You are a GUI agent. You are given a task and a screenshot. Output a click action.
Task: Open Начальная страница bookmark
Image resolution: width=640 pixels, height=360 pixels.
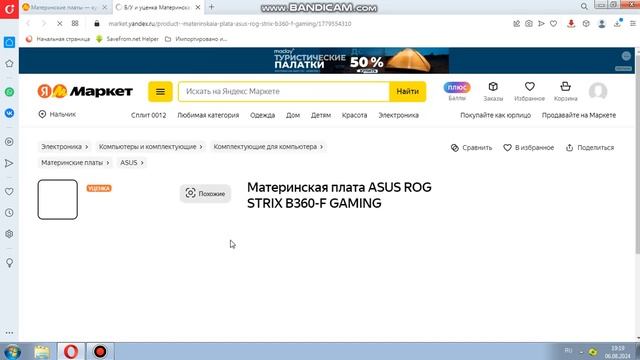[58, 39]
